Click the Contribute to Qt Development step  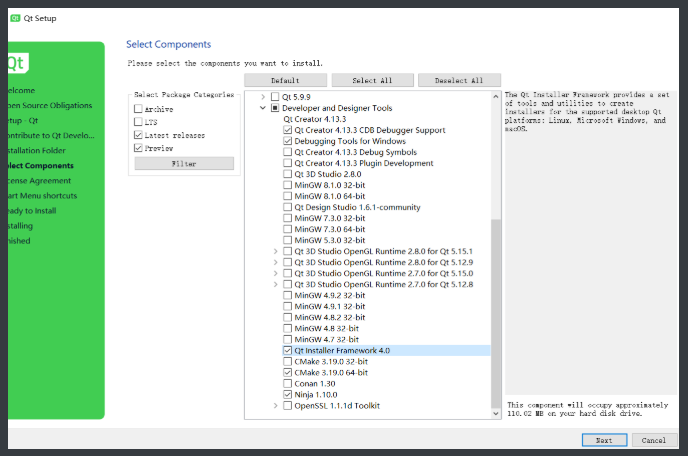(51, 136)
